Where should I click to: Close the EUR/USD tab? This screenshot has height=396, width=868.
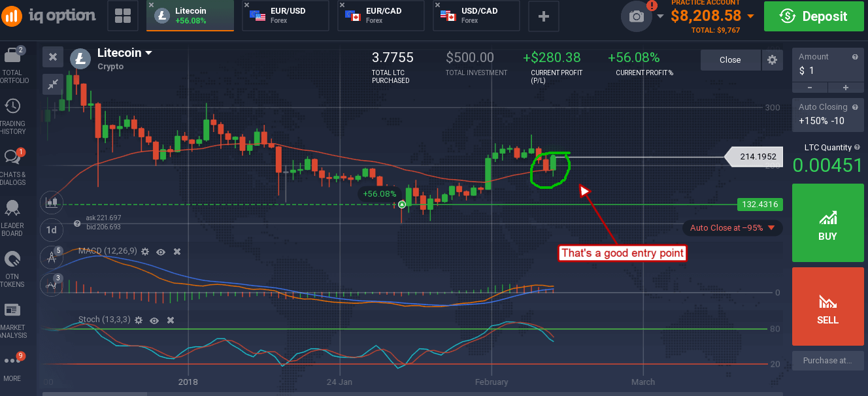point(247,5)
